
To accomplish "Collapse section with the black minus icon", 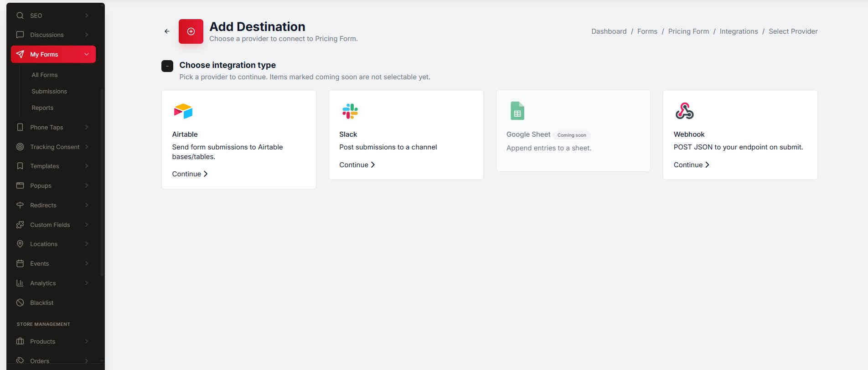I will pyautogui.click(x=167, y=66).
